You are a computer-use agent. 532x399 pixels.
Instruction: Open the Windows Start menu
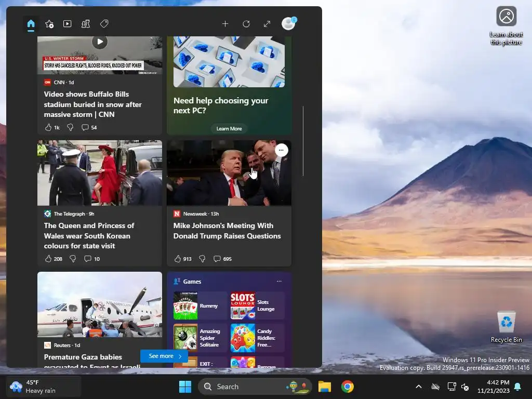pyautogui.click(x=185, y=387)
